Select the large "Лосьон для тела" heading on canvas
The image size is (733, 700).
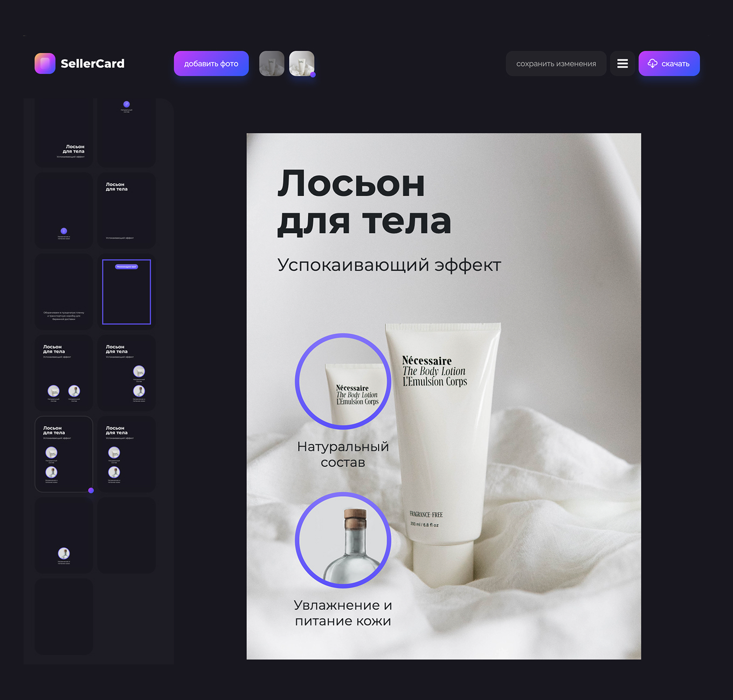click(364, 202)
